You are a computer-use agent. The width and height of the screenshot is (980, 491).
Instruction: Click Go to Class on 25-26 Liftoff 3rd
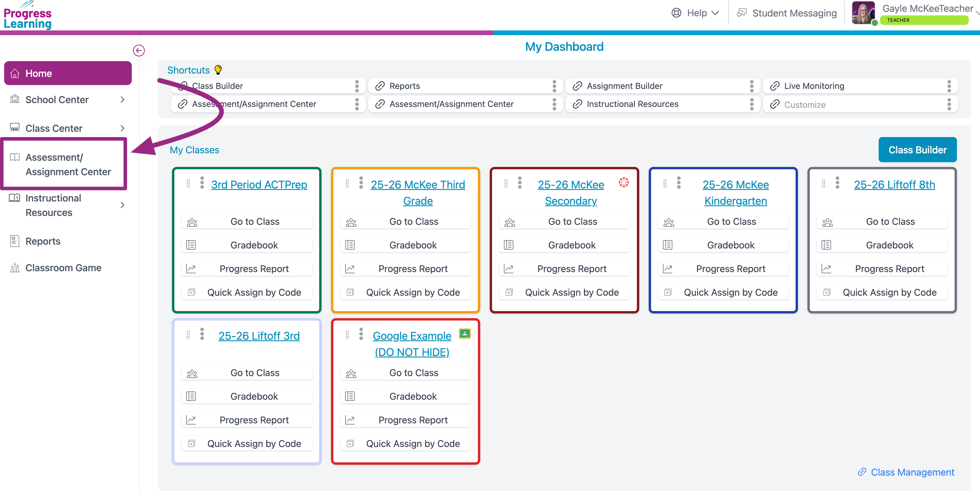pyautogui.click(x=246, y=373)
